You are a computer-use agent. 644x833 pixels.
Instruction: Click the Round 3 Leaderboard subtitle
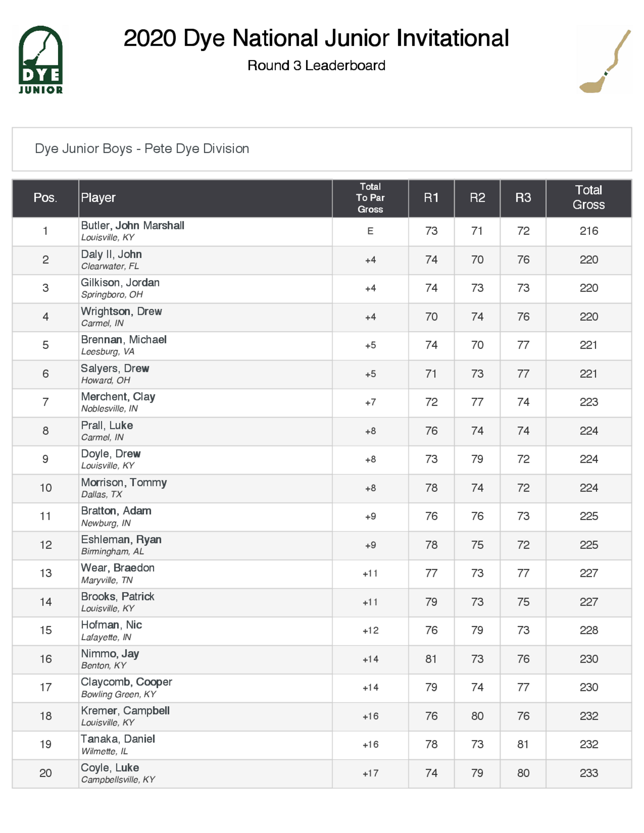pos(316,66)
